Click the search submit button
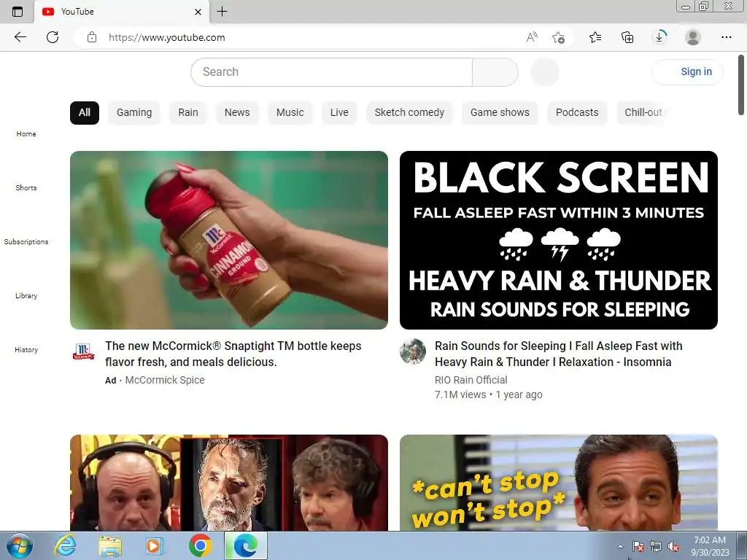Screen dimensions: 747x560 495,72
